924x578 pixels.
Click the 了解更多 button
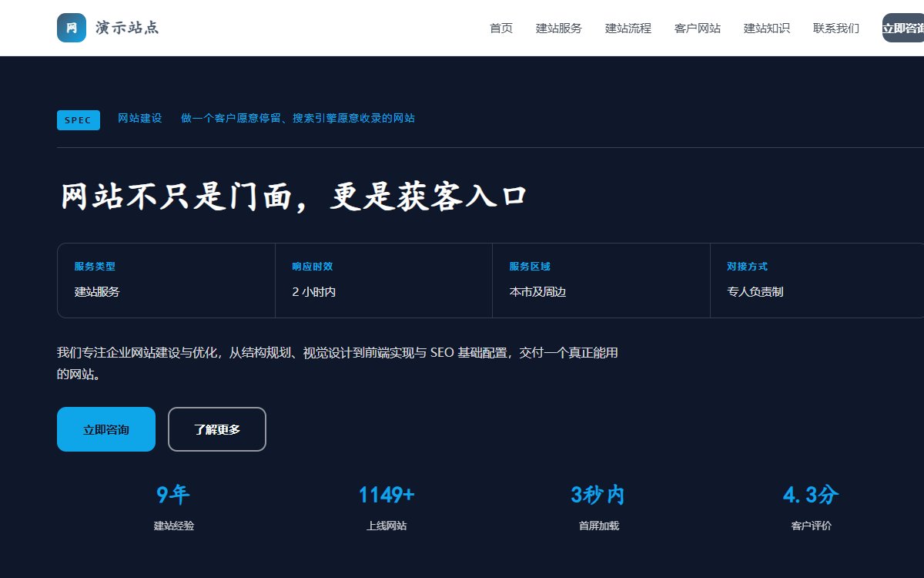click(217, 429)
